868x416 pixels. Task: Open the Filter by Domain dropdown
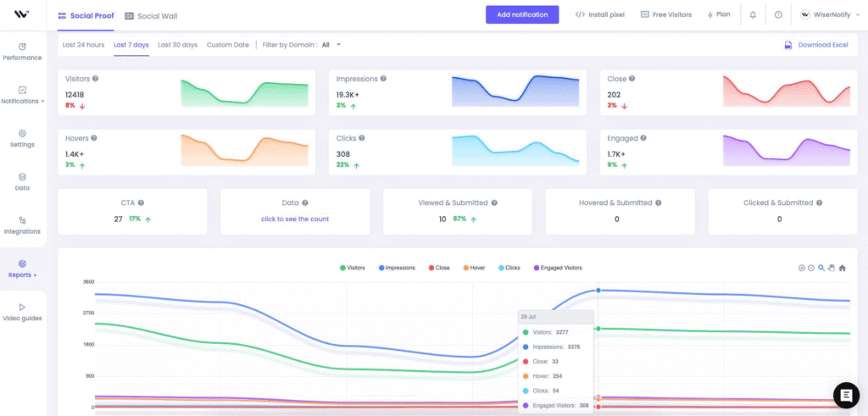(331, 45)
